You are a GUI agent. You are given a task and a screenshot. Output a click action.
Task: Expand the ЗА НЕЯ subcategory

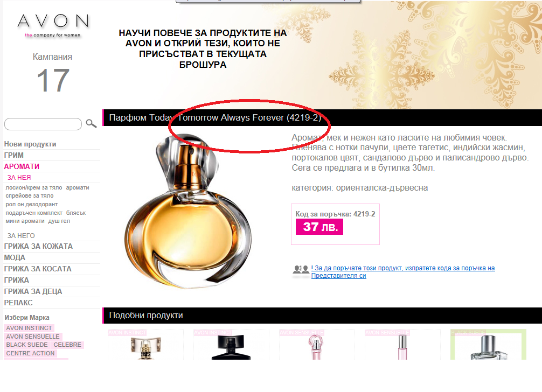click(x=19, y=178)
